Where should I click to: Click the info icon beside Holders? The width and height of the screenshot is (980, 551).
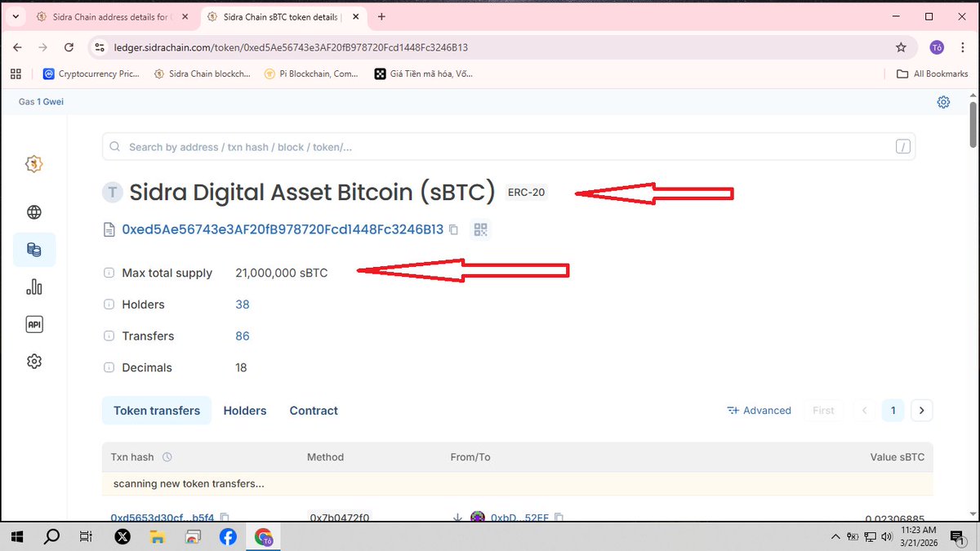(109, 304)
